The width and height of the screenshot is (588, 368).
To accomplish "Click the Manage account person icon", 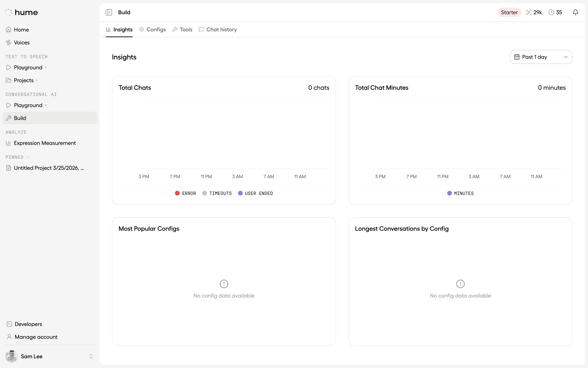I will pos(9,337).
